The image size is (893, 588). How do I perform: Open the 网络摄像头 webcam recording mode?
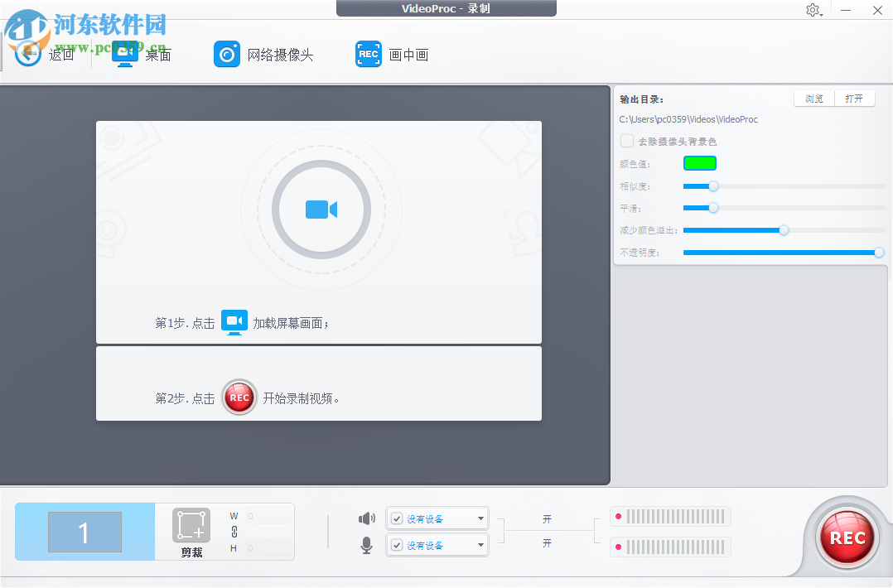227,53
